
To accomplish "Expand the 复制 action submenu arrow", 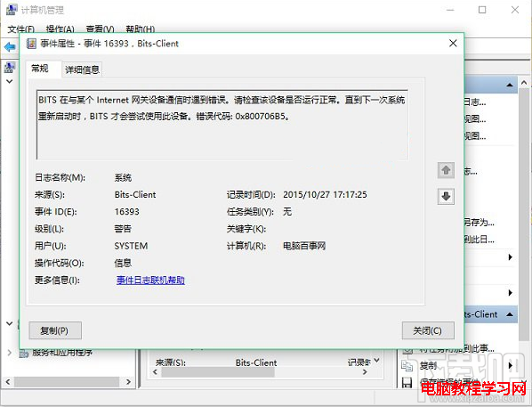I will 511,365.
